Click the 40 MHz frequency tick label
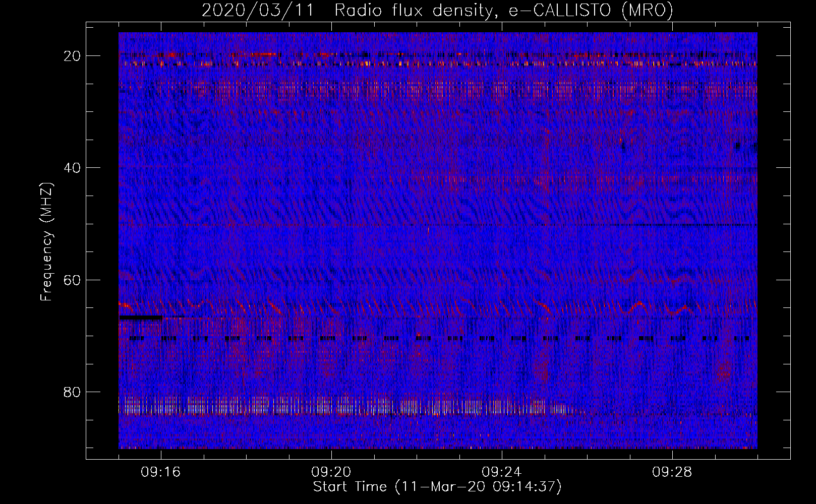Image resolution: width=816 pixels, height=504 pixels. click(x=72, y=168)
